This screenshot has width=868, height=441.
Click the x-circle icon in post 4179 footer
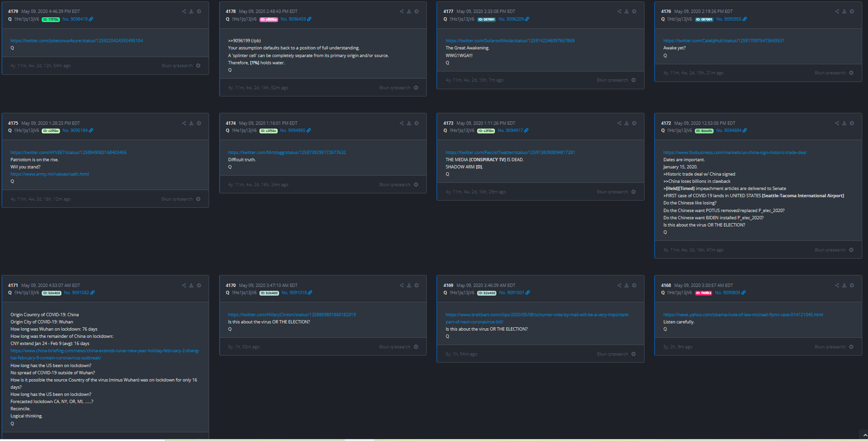point(199,66)
